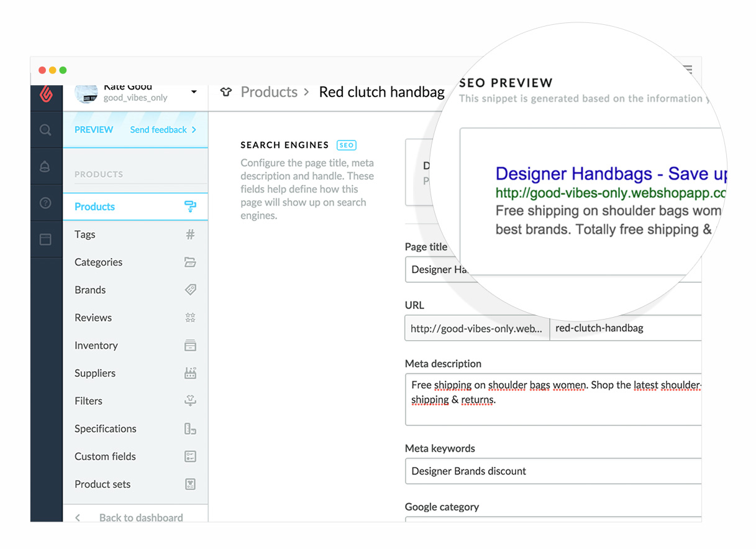Click the URL handle input field
Screen dimensions: 756x549
(x=624, y=328)
